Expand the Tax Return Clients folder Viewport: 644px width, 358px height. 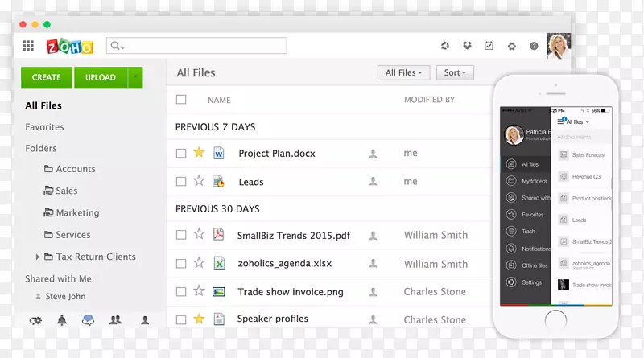tap(38, 257)
